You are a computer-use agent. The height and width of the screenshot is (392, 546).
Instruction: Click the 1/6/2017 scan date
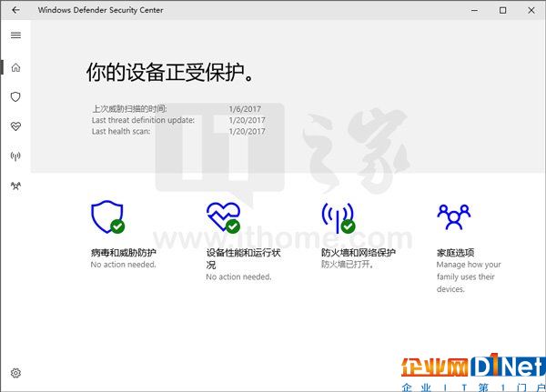pyautogui.click(x=245, y=109)
